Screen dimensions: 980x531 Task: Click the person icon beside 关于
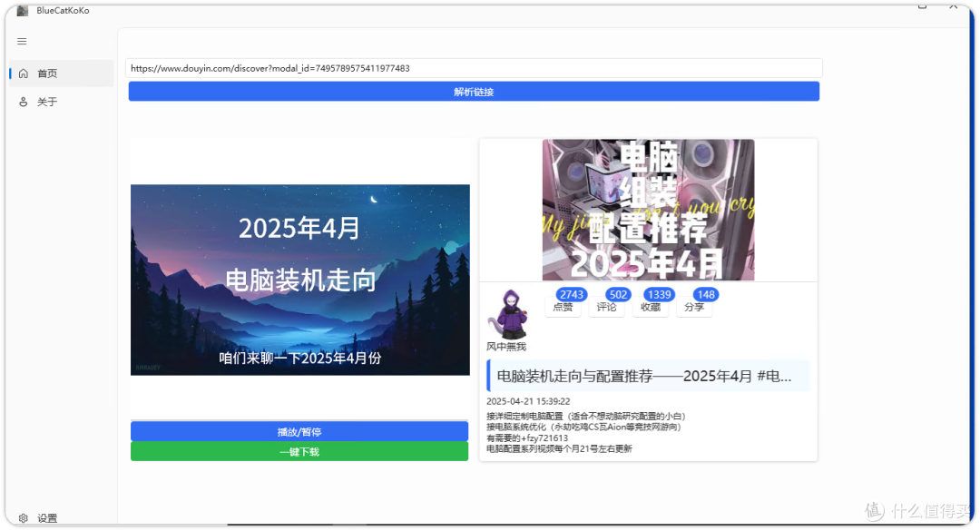[x=23, y=102]
